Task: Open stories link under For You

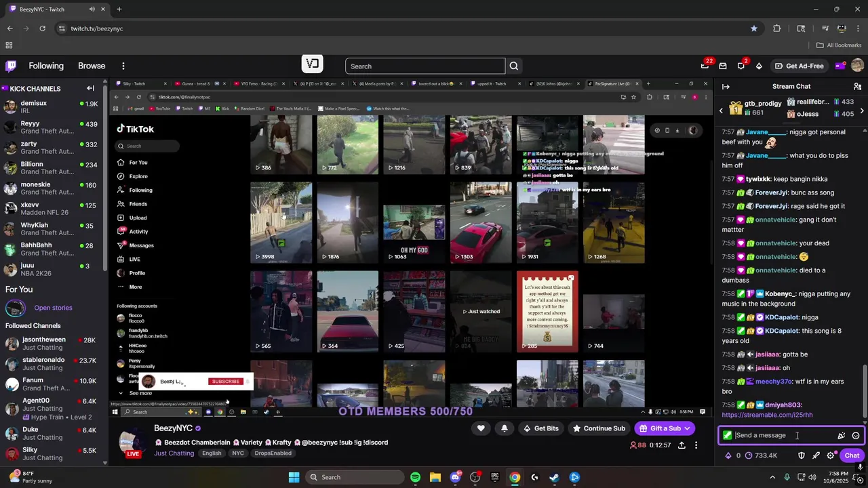Action: pos(53,308)
